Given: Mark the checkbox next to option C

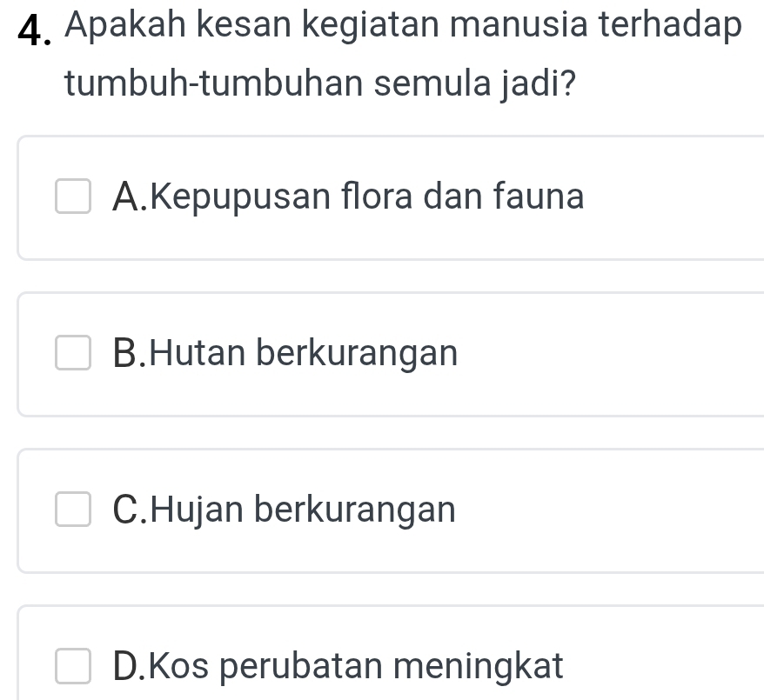Looking at the screenshot, I should [x=73, y=510].
